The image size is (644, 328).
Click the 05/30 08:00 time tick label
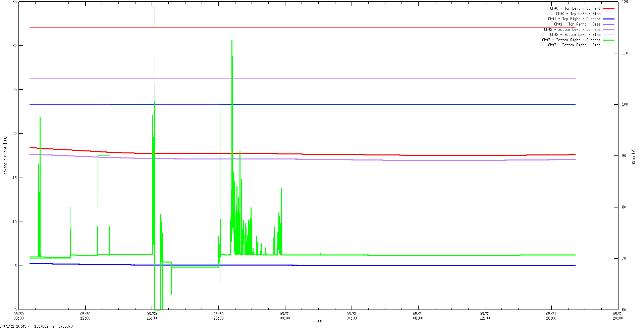(18, 316)
